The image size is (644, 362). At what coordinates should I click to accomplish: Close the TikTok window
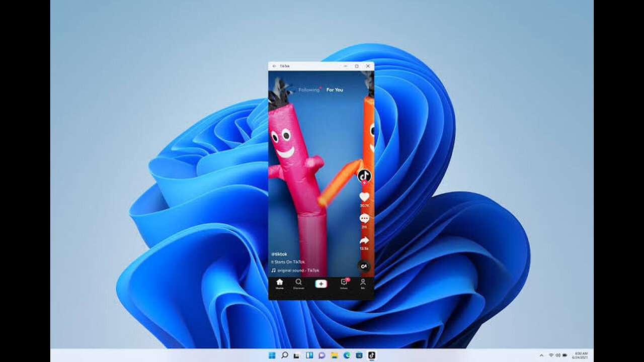pyautogui.click(x=368, y=66)
